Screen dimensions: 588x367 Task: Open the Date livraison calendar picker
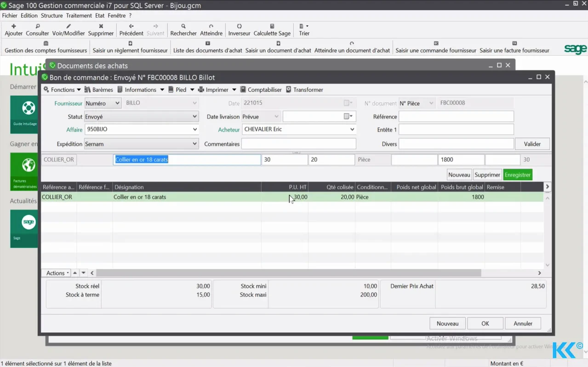349,117
